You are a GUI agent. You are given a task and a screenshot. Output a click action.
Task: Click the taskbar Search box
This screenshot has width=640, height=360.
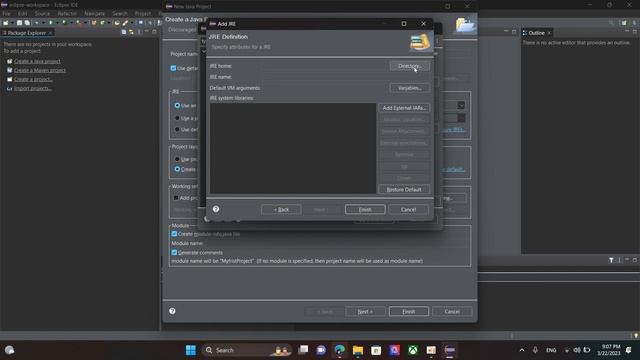click(247, 350)
